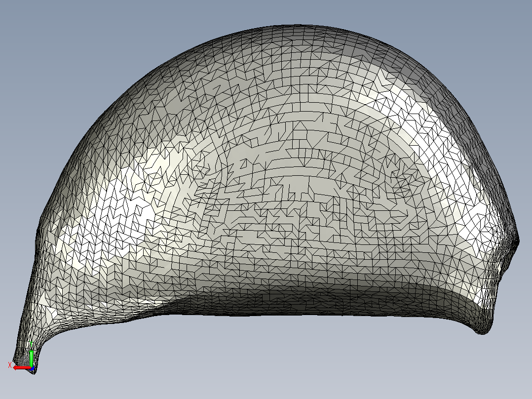The width and height of the screenshot is (532, 399).
Task: Click the green Y axis arrow
Action: point(31,358)
